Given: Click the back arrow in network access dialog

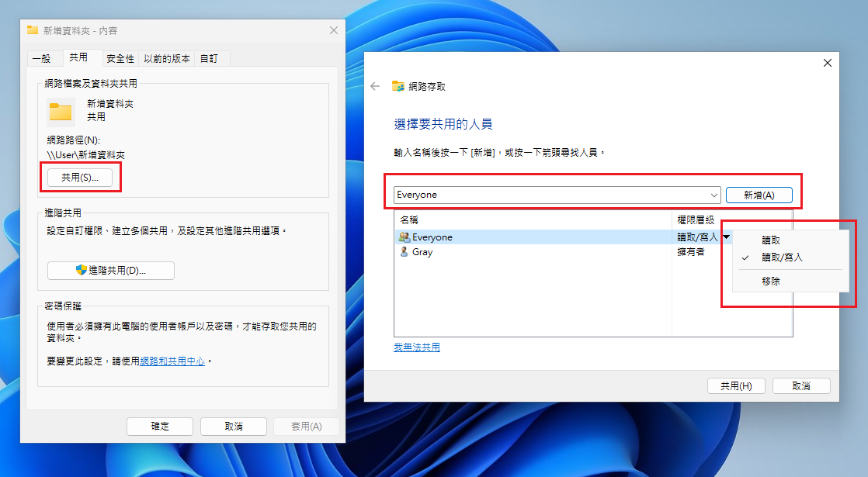Looking at the screenshot, I should coord(375,86).
